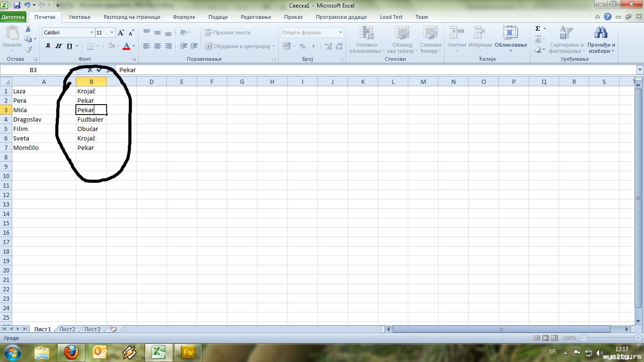Toggle underline formatting
The height and width of the screenshot is (362, 644).
coord(69,46)
